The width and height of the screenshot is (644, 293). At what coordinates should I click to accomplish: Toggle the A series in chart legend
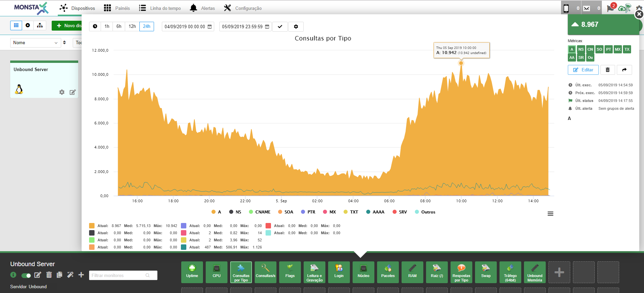point(217,212)
